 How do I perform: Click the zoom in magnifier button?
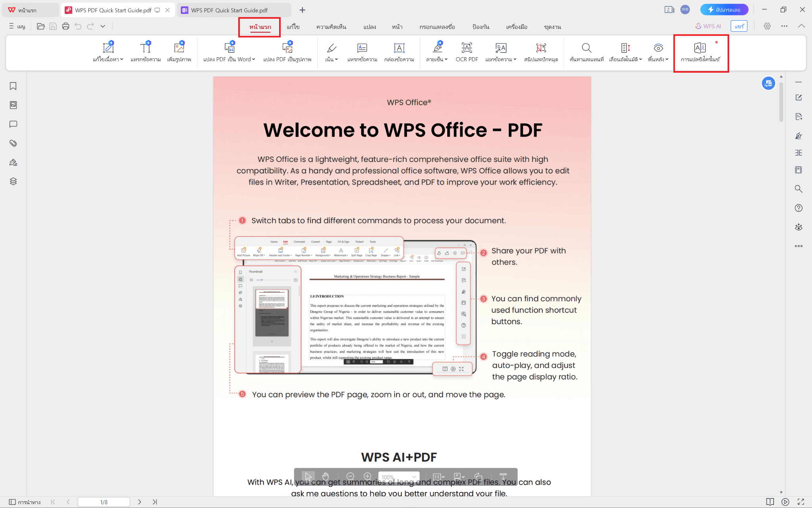point(368,476)
